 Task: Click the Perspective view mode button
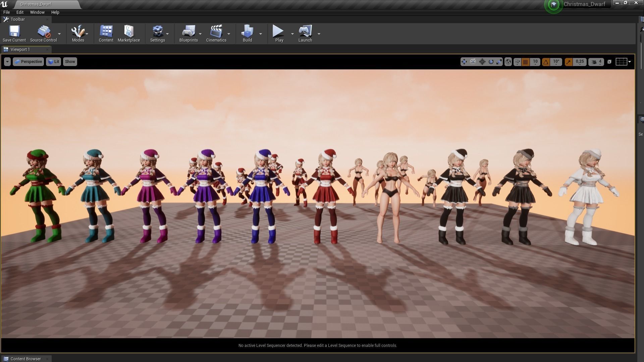[29, 62]
